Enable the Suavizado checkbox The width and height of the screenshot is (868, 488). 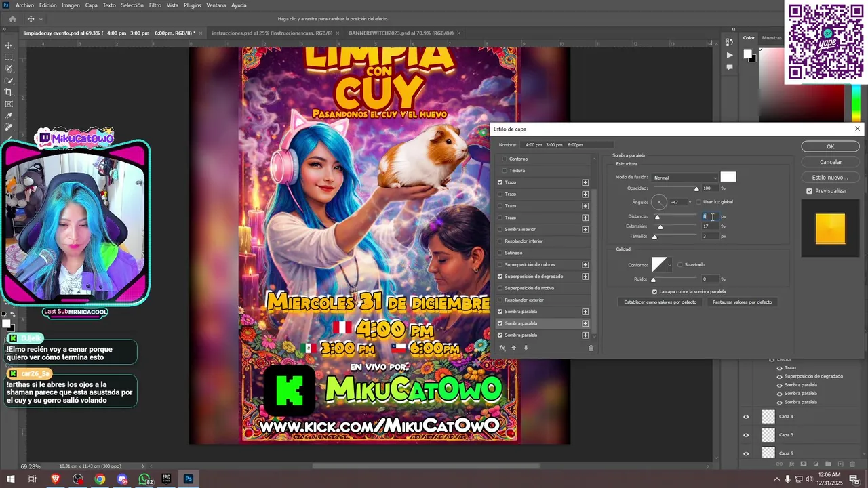click(680, 264)
